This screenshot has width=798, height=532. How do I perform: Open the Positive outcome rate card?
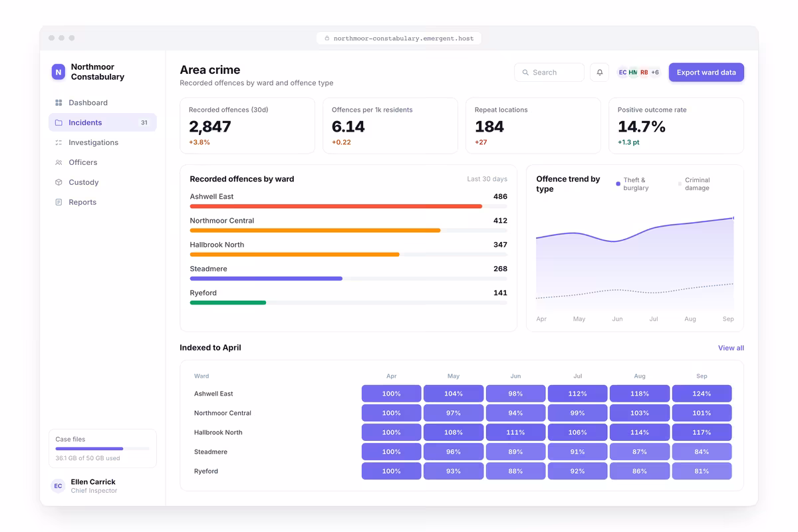(x=676, y=126)
